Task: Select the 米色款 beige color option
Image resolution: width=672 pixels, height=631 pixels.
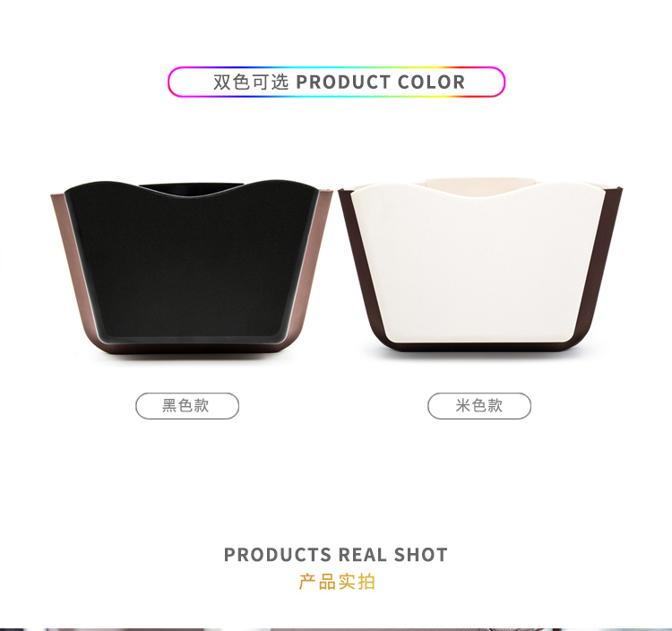Action: pos(479,405)
